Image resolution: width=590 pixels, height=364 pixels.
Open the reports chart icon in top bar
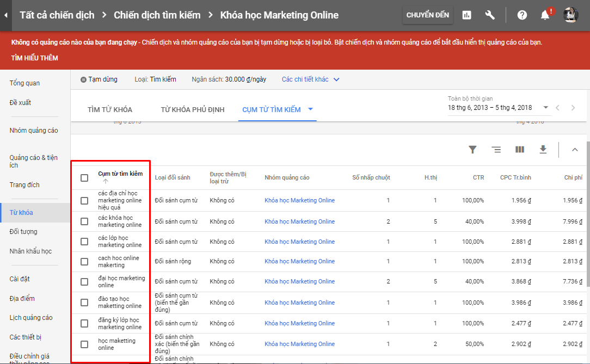(x=466, y=15)
